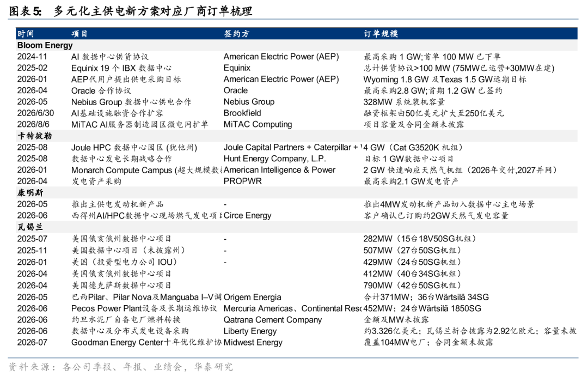This screenshot has width=588, height=376.
Task: Click '美国（投资型电力公司 IOU）' cell
Action: tap(124, 262)
